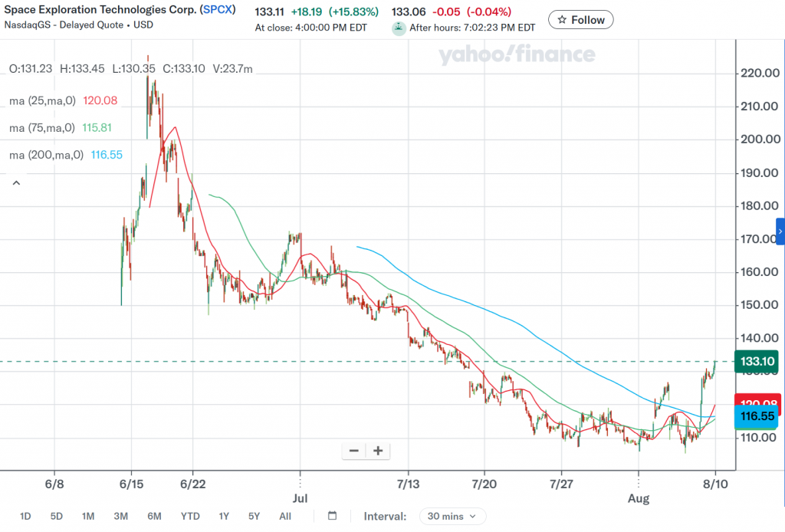This screenshot has height=532, width=785.
Task: Click the +18.19 (+15.83%) change text
Action: click(x=335, y=11)
